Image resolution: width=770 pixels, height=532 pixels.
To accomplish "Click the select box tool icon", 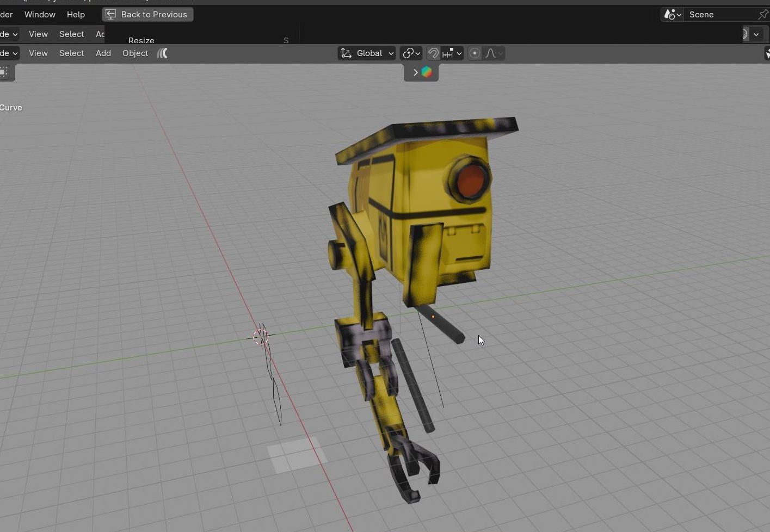I will click(x=4, y=72).
